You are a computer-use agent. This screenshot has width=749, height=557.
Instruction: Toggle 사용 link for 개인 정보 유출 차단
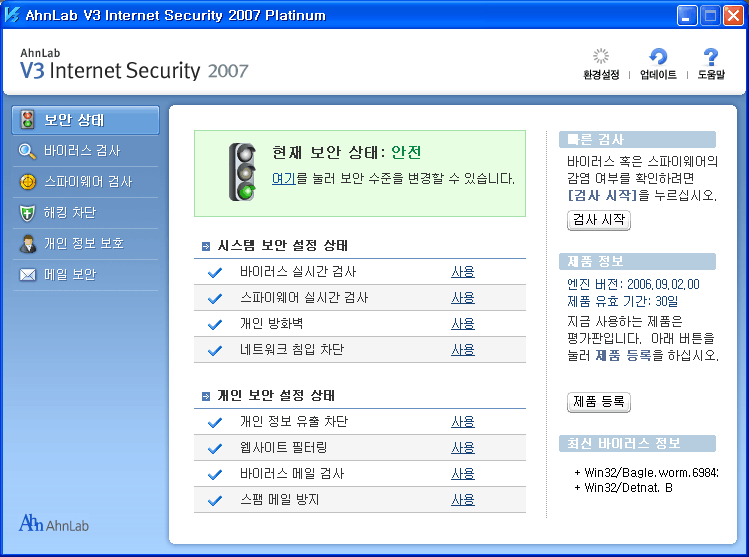point(463,422)
